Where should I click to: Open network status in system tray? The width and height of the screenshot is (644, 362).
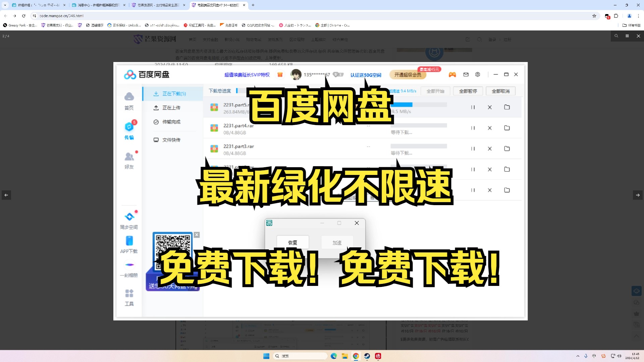click(613, 356)
